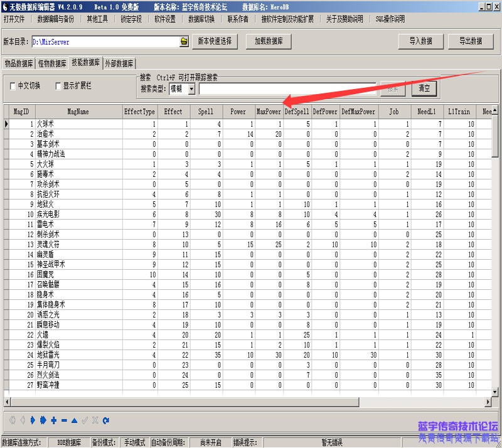The width and height of the screenshot is (502, 448).
Task: Click folder browse icon beside D:\MirServer
Action: click(184, 41)
